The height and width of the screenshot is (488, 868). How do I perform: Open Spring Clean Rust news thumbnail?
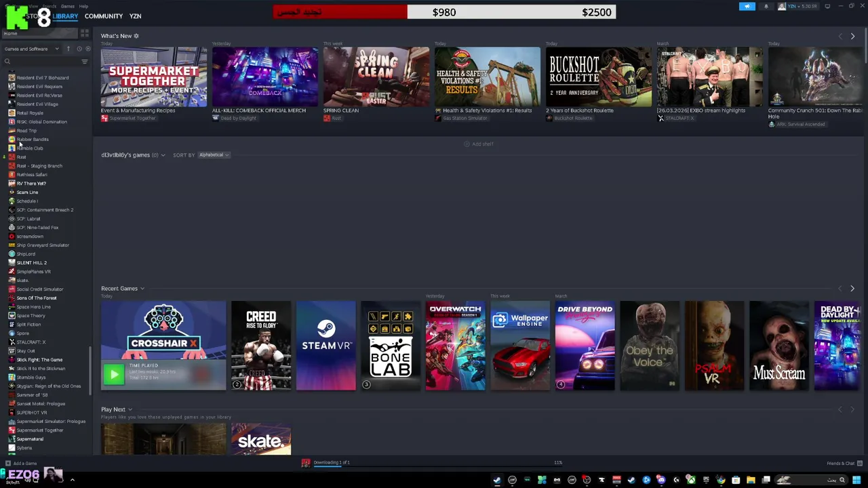click(376, 77)
